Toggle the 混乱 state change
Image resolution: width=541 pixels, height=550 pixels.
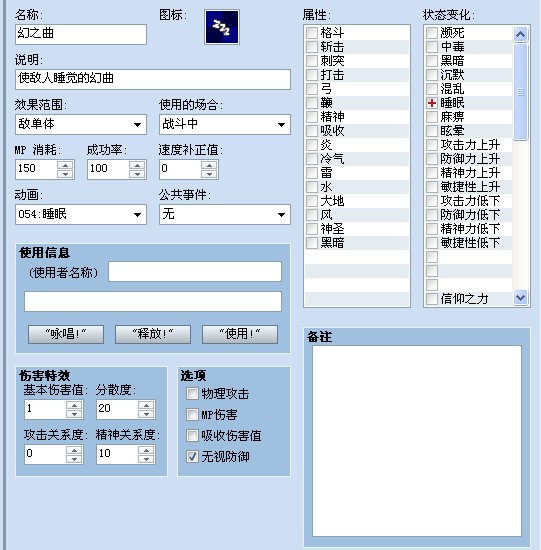point(432,89)
